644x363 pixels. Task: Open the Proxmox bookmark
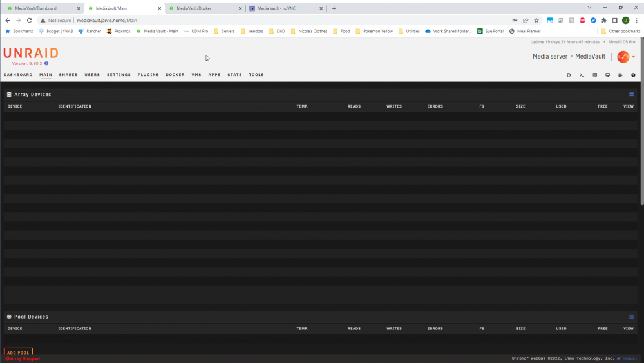click(x=118, y=31)
